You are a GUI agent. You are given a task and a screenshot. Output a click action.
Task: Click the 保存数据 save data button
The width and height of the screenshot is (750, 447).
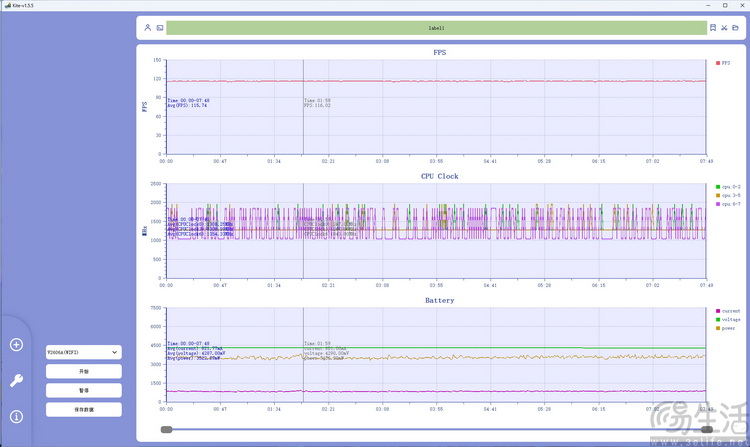pyautogui.click(x=84, y=410)
